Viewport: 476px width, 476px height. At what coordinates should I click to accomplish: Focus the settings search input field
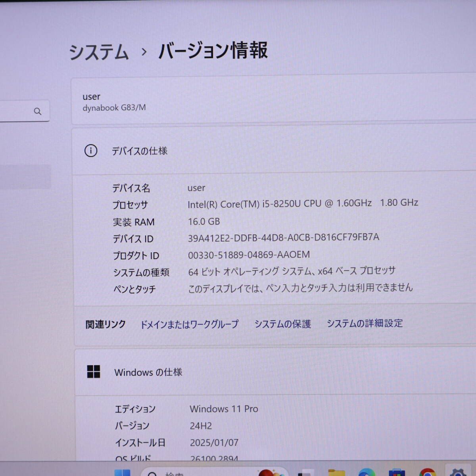[24, 111]
